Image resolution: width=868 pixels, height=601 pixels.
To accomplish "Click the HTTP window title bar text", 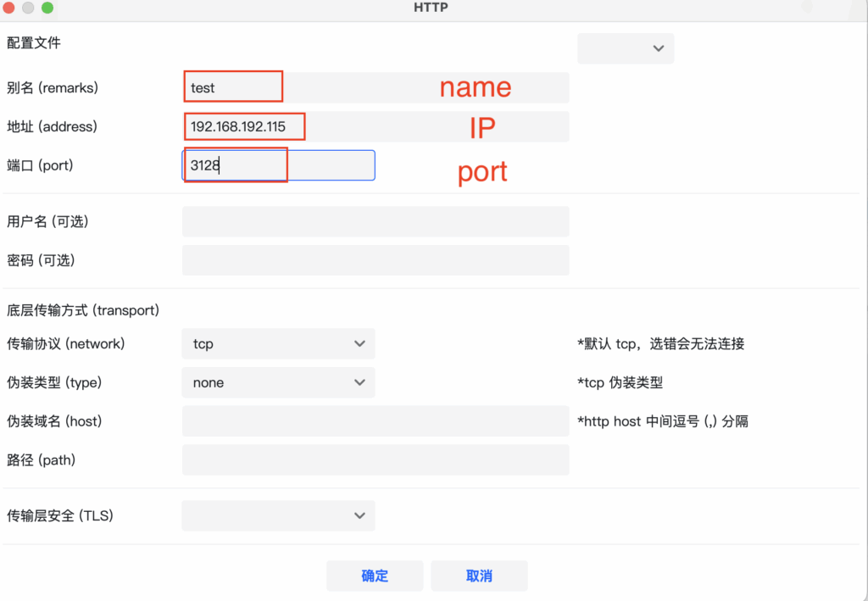I will [431, 8].
